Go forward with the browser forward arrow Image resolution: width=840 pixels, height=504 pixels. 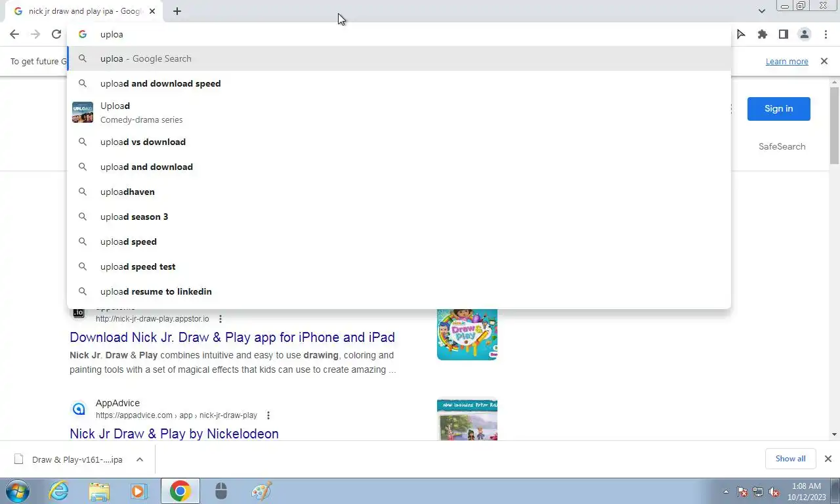35,34
